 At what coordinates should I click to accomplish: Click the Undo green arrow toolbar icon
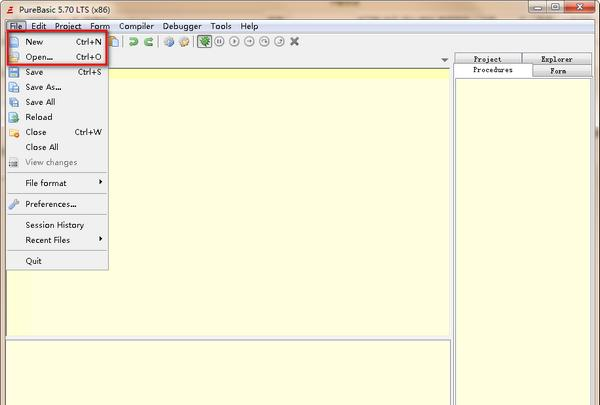[x=133, y=42]
